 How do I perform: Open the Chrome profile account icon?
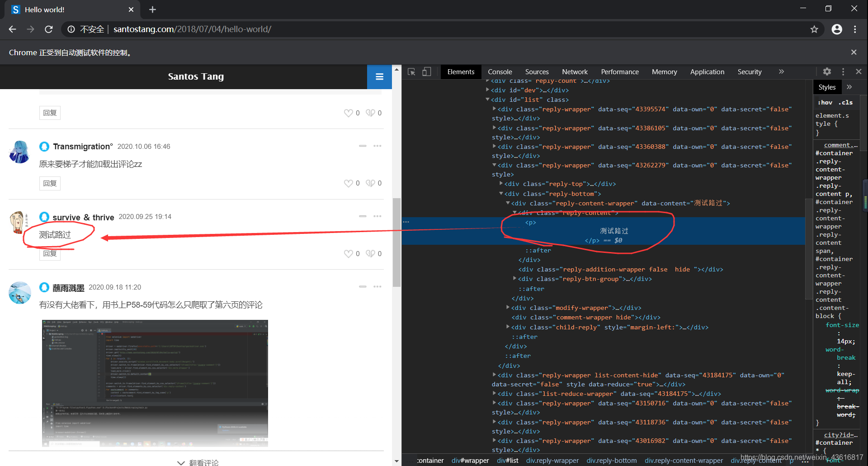tap(837, 29)
